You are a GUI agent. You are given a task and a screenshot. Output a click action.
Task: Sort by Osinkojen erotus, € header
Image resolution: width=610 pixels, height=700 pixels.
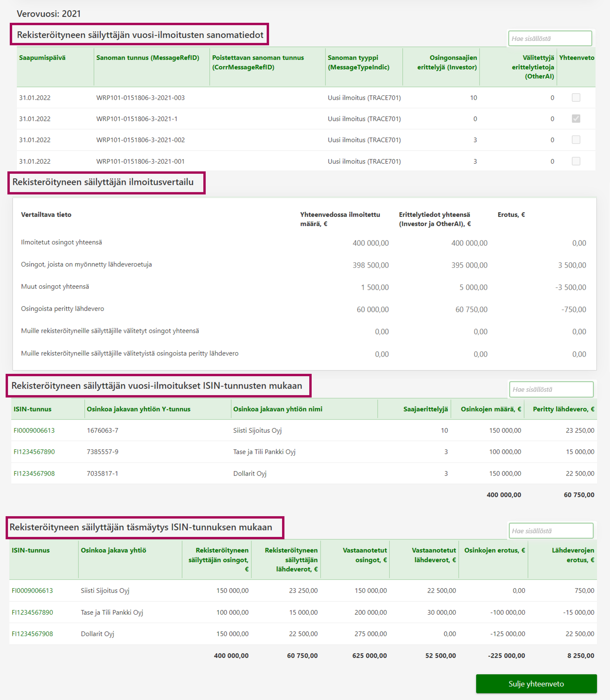494,550
